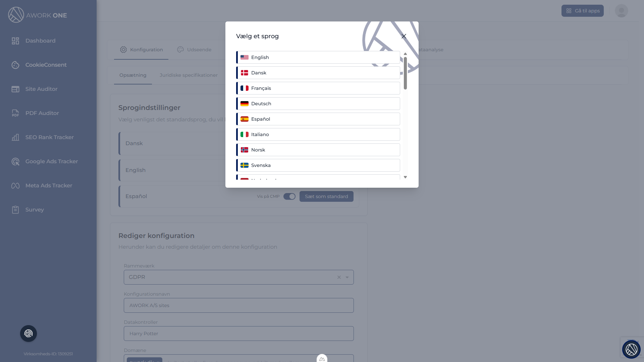Open CookieConsent via its cookie icon
The width and height of the screenshot is (644, 362).
point(15,65)
